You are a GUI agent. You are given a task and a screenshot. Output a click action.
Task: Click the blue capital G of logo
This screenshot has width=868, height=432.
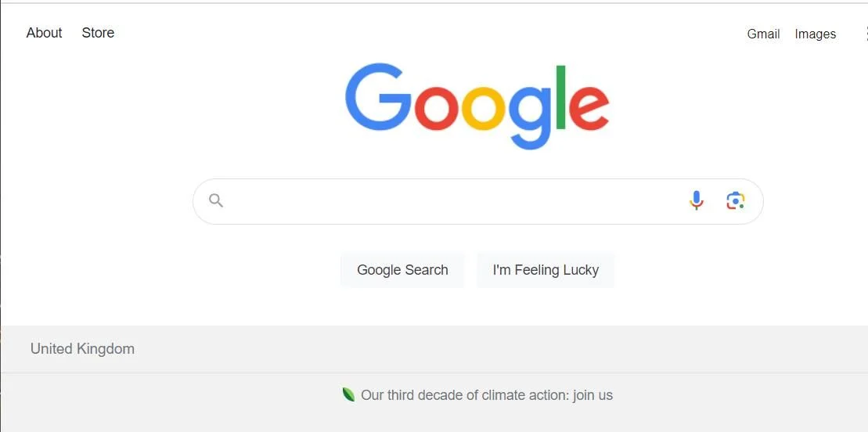(378, 97)
